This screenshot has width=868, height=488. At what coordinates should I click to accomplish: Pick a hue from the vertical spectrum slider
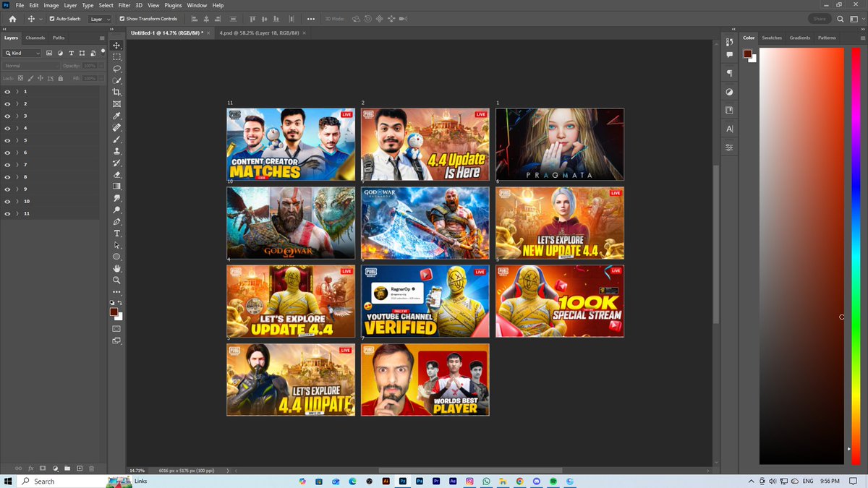[856, 255]
